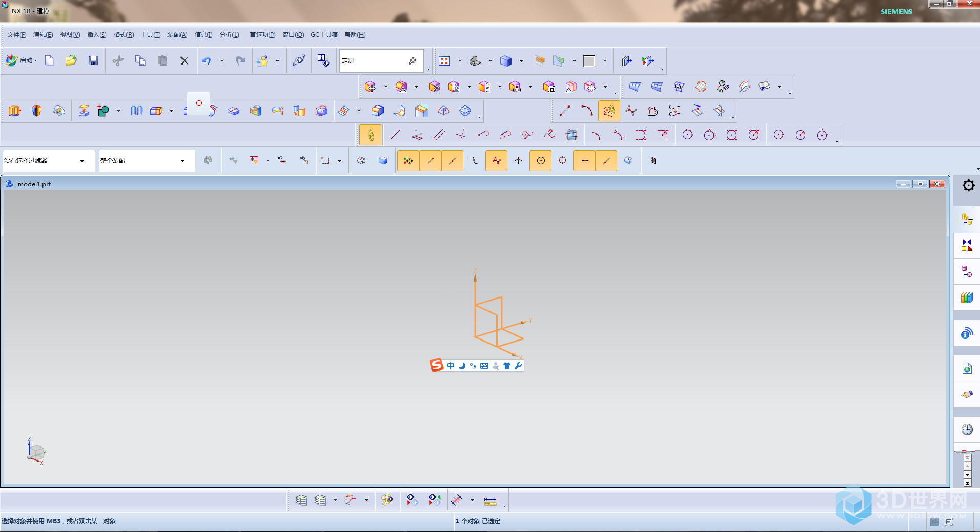Image resolution: width=980 pixels, height=532 pixels.
Task: Fit the view with the Fit icon
Action: (444, 61)
